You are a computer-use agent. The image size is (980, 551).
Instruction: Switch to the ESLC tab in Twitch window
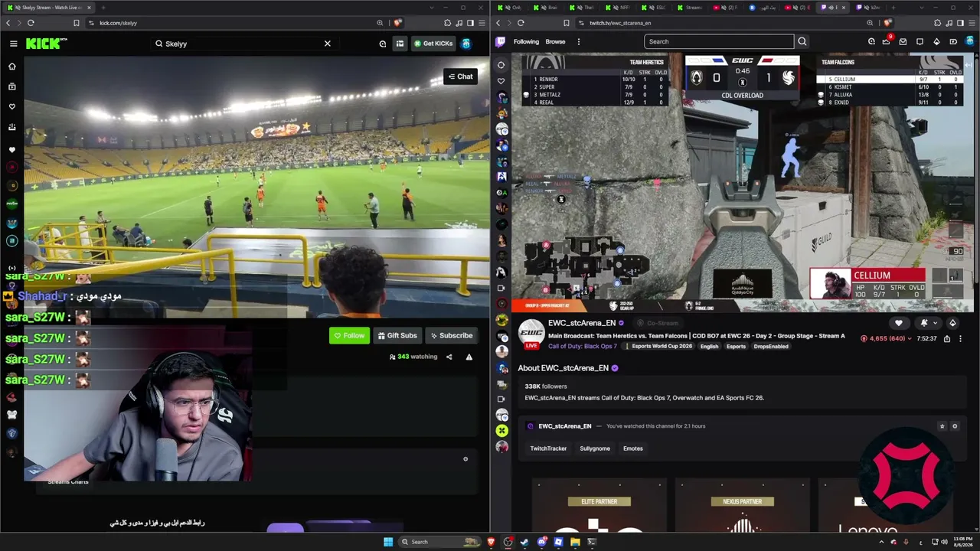pyautogui.click(x=654, y=8)
